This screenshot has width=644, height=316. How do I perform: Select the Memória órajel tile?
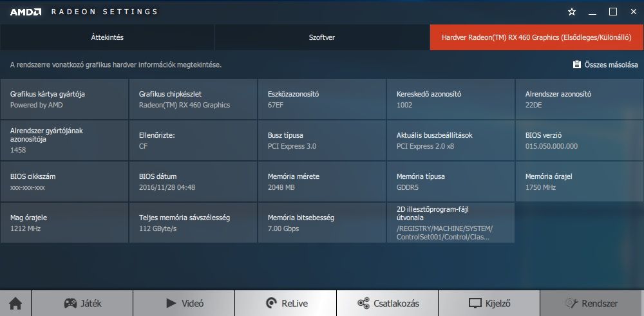click(580, 181)
